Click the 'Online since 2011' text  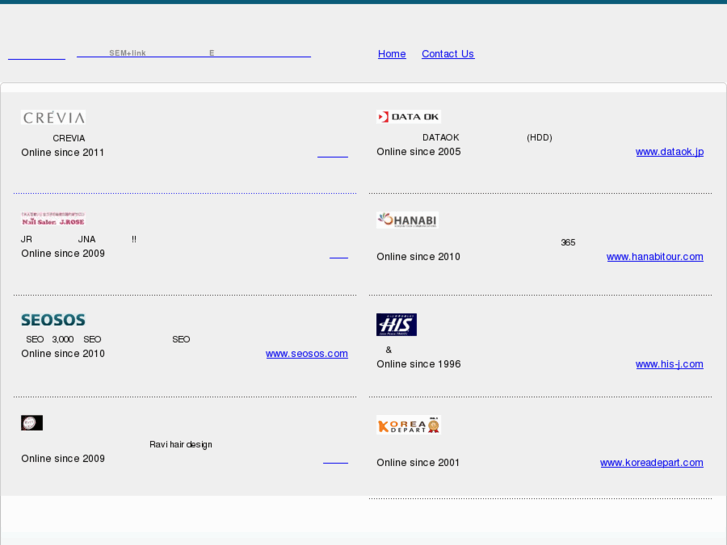pos(63,153)
